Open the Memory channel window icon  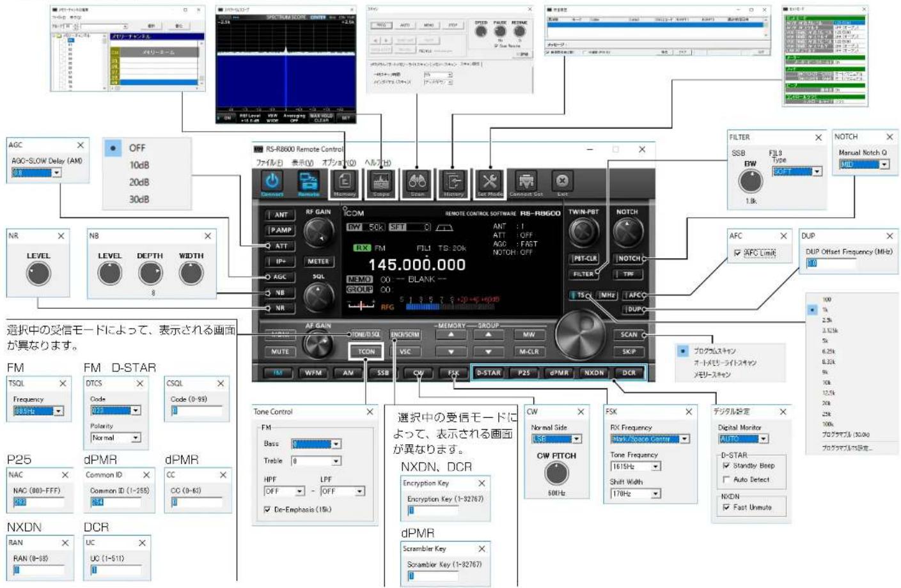tap(345, 183)
